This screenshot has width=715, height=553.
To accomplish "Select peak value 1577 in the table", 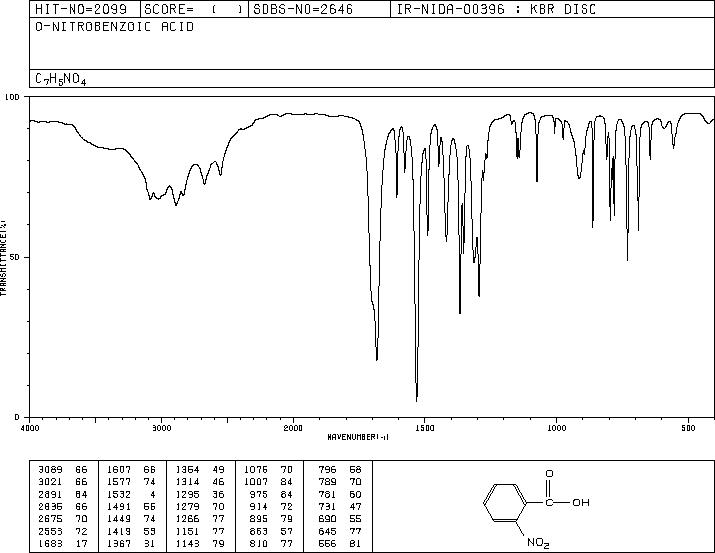I will [119, 482].
